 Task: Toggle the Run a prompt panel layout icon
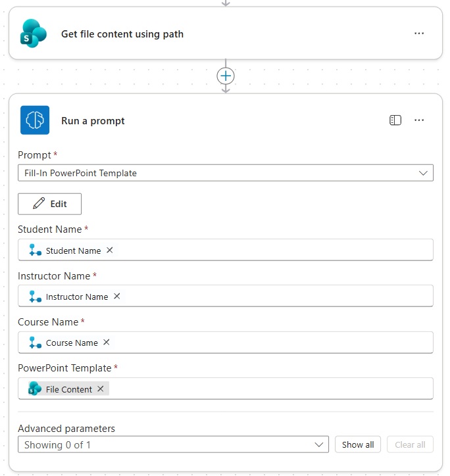[395, 120]
